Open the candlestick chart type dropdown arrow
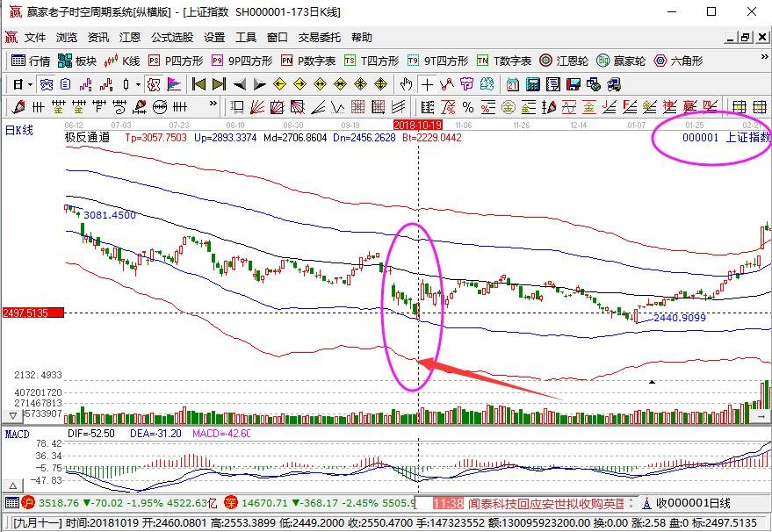 139,85
